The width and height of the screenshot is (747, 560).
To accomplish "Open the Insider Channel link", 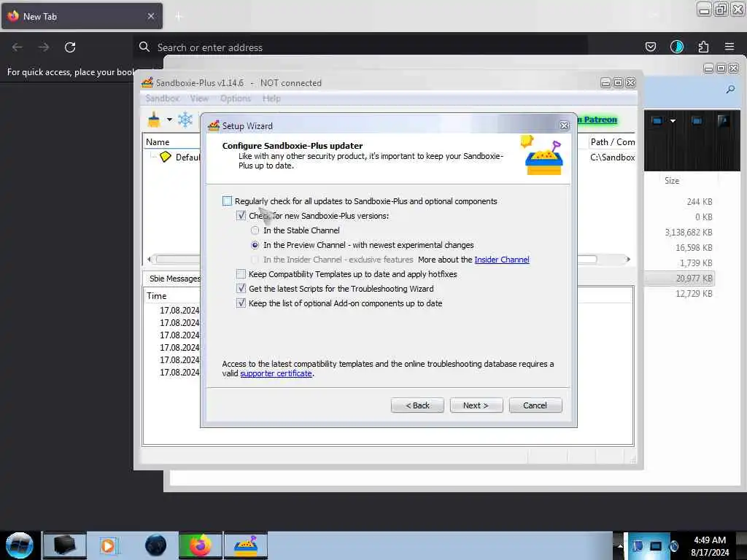I will click(502, 260).
